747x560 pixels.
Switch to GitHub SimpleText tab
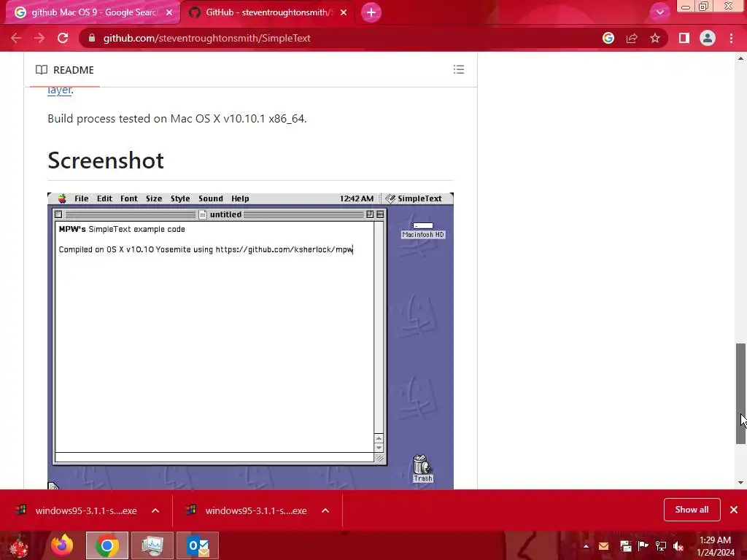268,12
